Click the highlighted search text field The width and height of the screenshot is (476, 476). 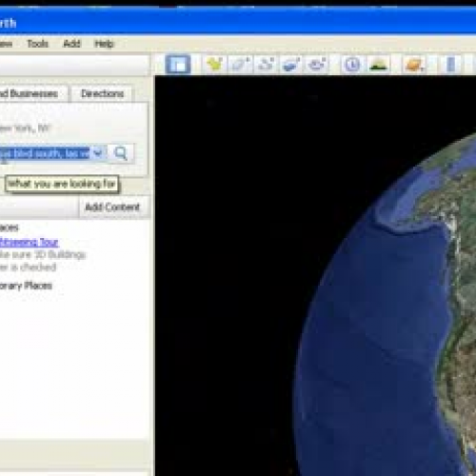[45, 153]
